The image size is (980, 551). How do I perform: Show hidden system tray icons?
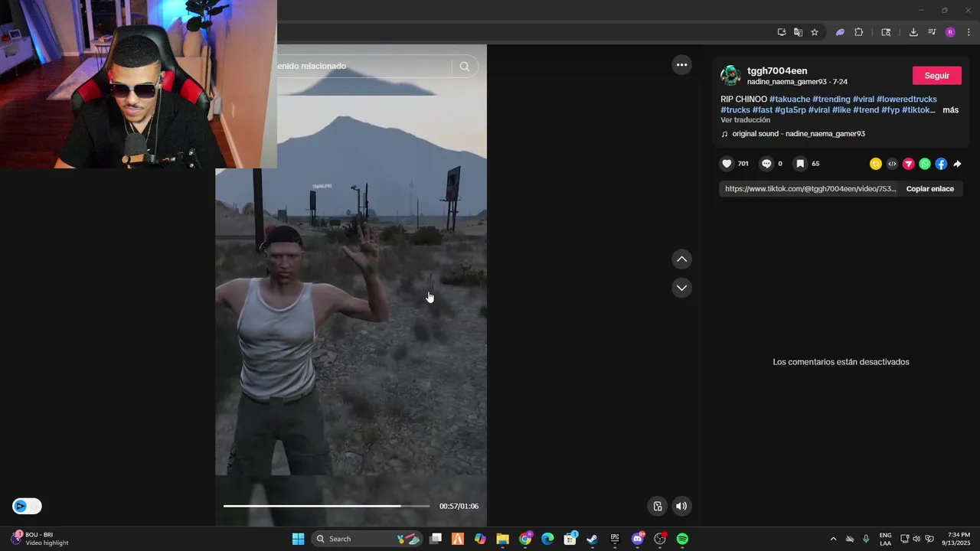(833, 539)
